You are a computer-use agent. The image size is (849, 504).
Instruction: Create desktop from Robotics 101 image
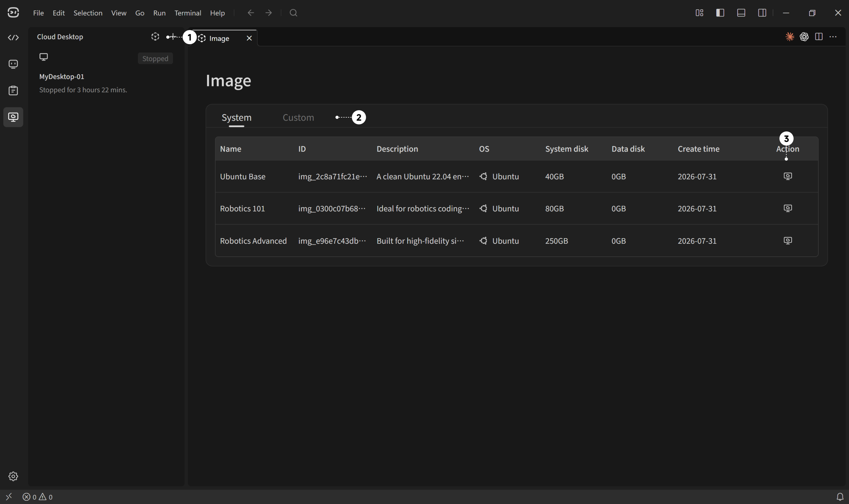tap(787, 208)
